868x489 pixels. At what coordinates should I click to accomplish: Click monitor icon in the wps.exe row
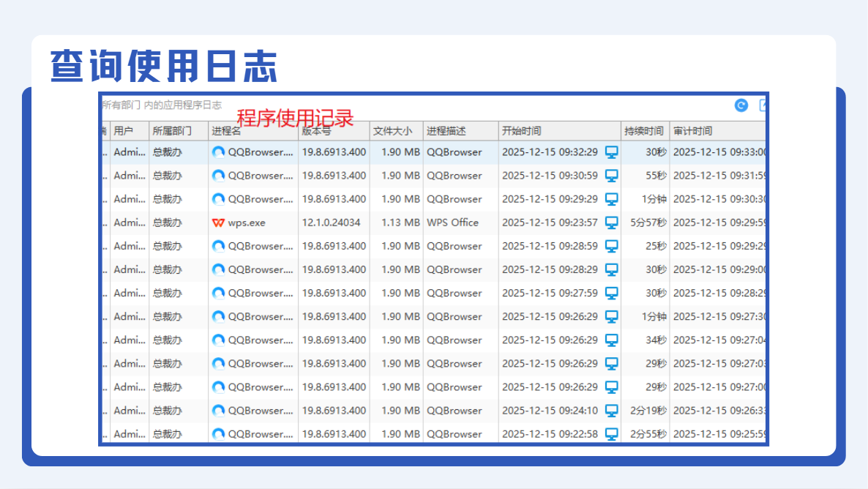tap(611, 223)
